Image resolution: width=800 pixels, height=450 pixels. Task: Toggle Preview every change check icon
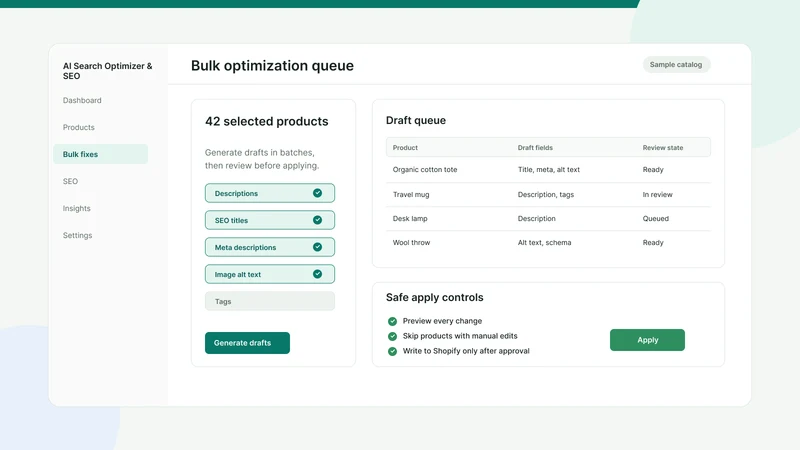click(x=392, y=321)
